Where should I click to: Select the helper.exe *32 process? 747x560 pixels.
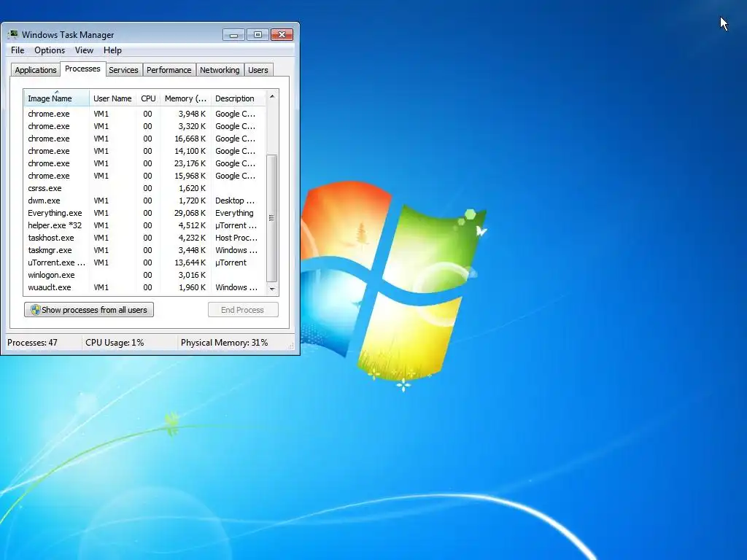coord(144,225)
